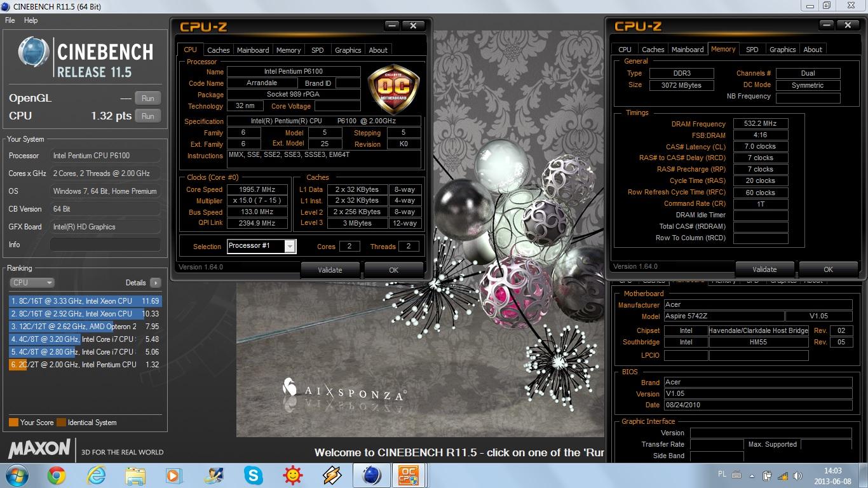Click the on-screen keyboard tray icon
Screen dimensions: 868x488
[x=737, y=474]
